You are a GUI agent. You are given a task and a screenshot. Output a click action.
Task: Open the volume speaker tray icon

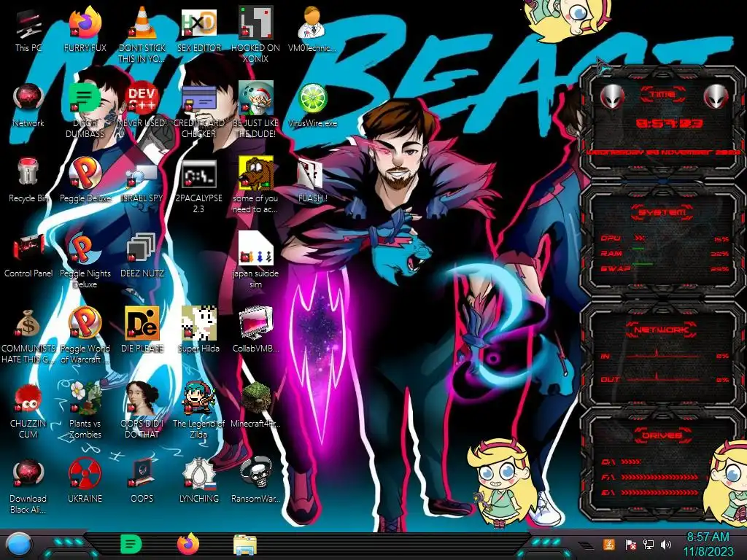pyautogui.click(x=666, y=544)
